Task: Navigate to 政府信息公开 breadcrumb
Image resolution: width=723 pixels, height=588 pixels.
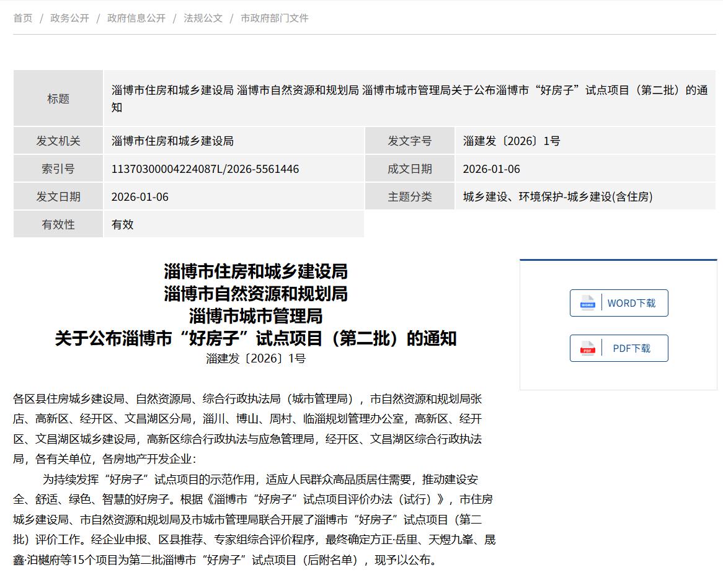Action: 136,18
